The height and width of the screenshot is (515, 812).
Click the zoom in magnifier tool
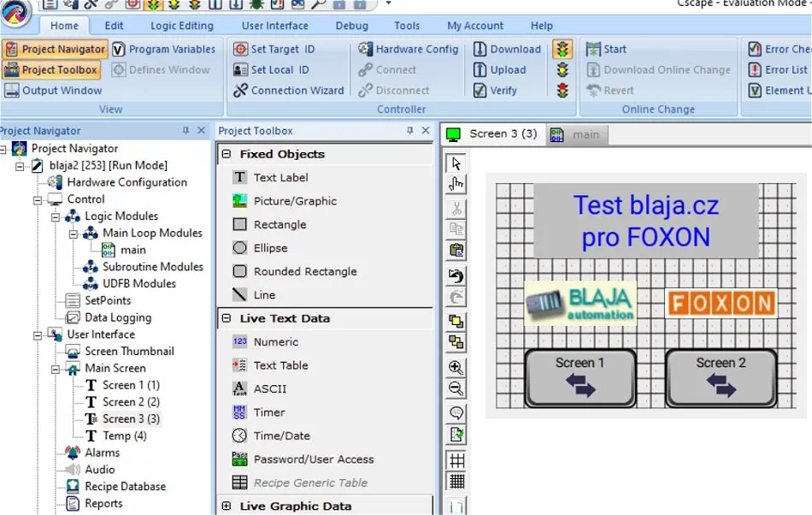coord(456,368)
